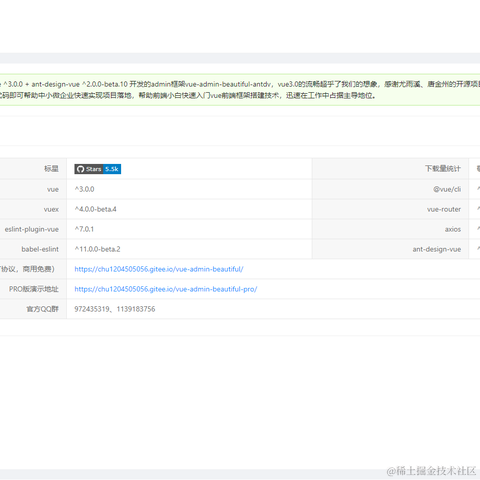Viewport: 480px width, 480px height.
Task: Select the vue version value ^3.0.0
Action: [x=84, y=189]
